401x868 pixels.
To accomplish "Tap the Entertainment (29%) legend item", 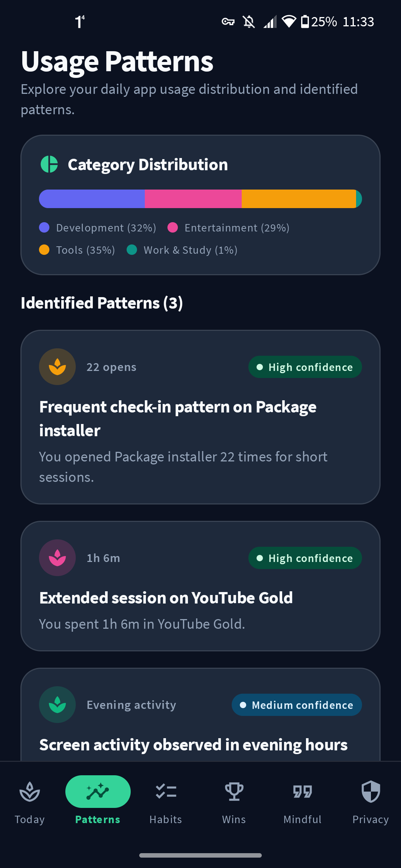I will [x=228, y=228].
